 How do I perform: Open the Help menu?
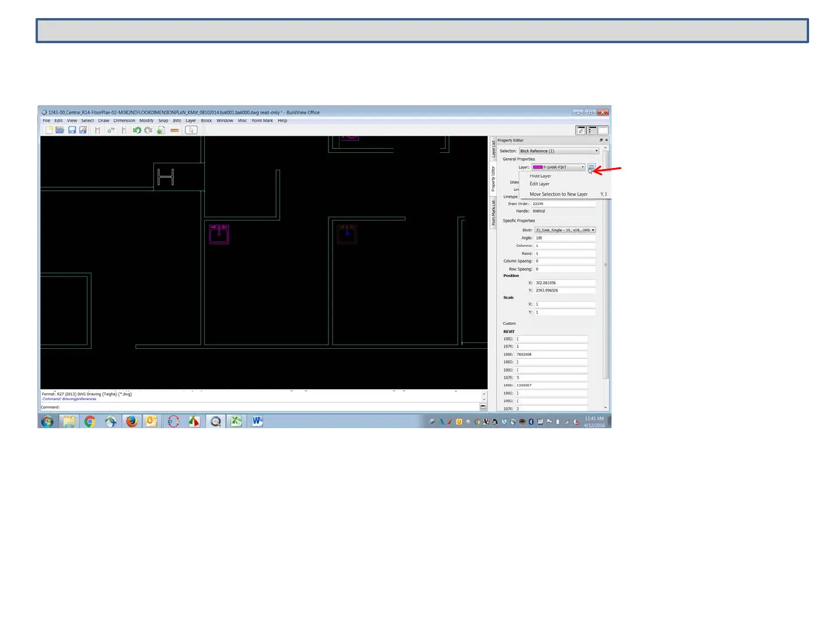pyautogui.click(x=282, y=121)
